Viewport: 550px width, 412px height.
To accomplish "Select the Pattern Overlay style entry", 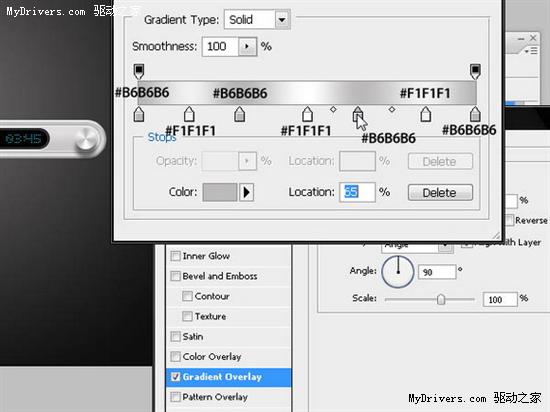I will coord(215,397).
